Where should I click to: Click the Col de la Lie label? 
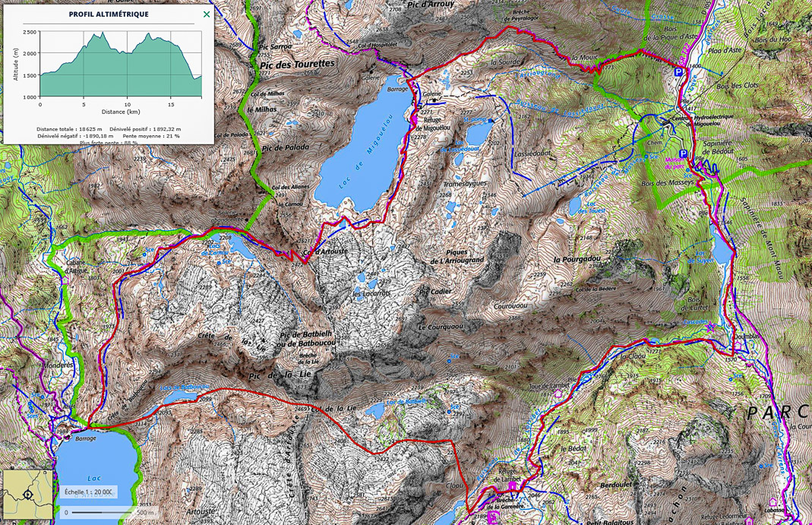tap(334, 409)
